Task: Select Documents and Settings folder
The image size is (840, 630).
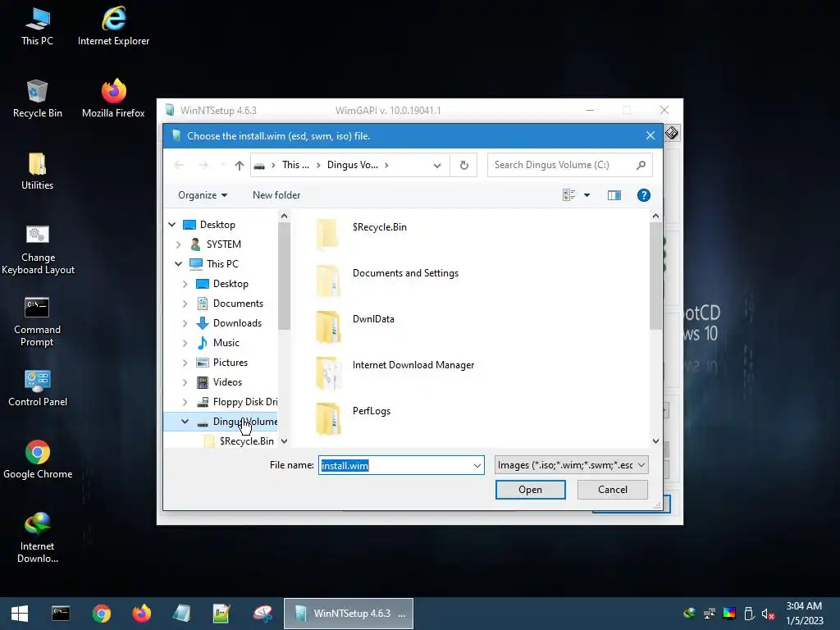Action: tap(405, 273)
